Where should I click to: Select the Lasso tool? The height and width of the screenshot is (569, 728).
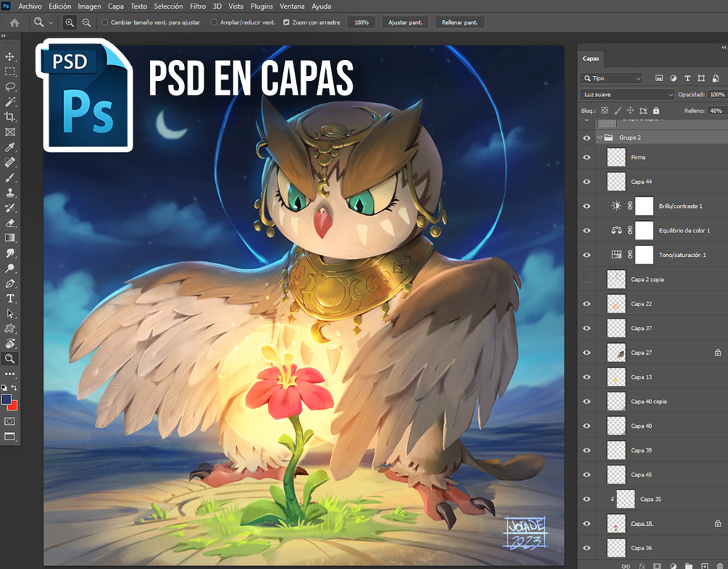[9, 87]
